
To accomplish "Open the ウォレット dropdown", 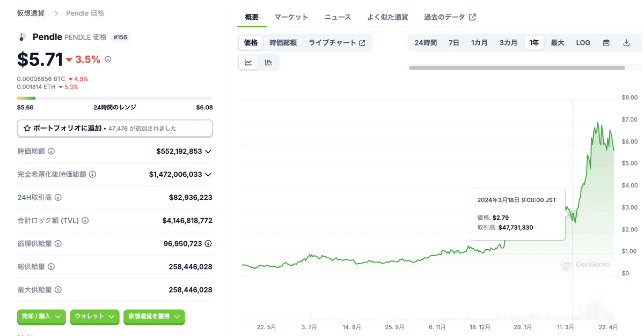I will coord(94,317).
